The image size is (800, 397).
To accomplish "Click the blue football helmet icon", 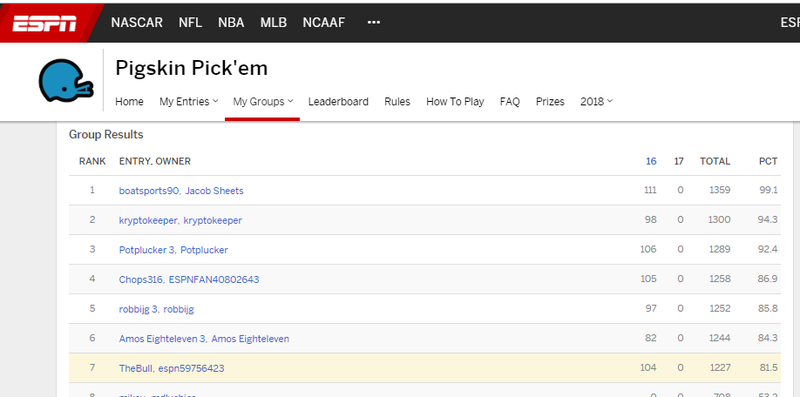I will click(66, 81).
